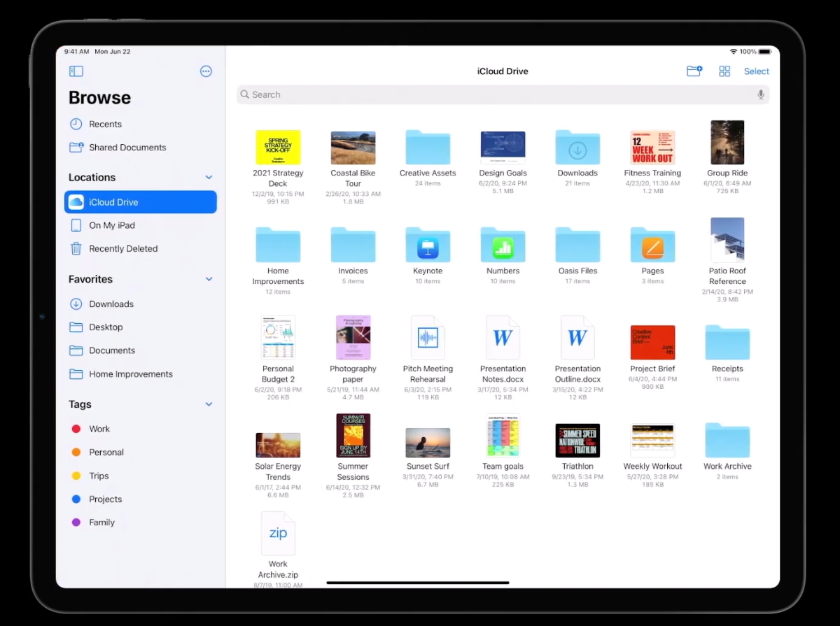Collapse the Favorites section chevron
This screenshot has width=840, height=626.
[209, 279]
